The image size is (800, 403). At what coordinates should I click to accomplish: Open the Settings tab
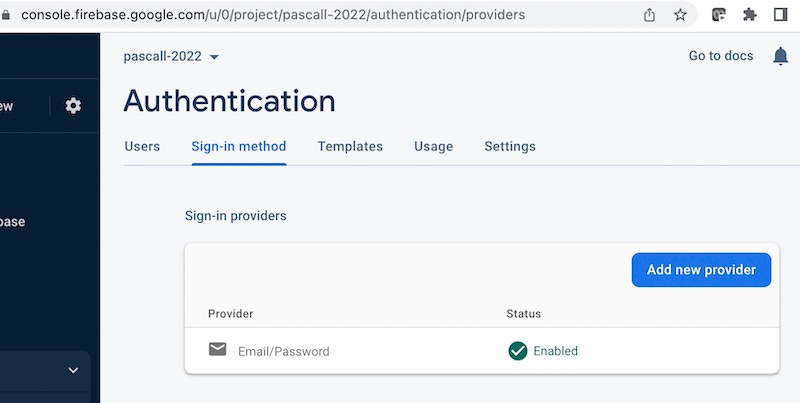[x=510, y=146]
